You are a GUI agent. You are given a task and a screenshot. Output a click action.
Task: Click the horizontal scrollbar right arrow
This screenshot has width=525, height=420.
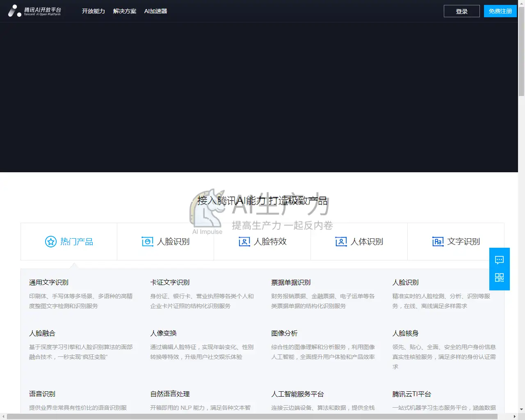(x=514, y=417)
